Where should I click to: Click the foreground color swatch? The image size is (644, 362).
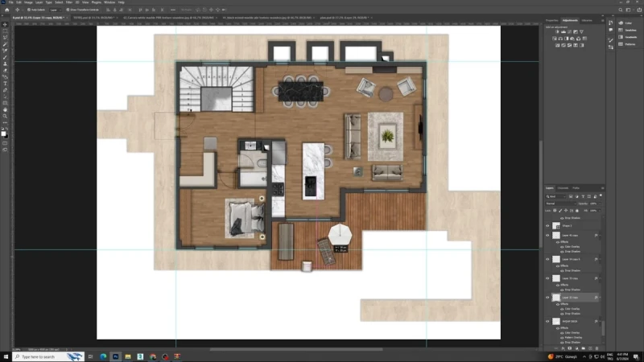(4, 134)
